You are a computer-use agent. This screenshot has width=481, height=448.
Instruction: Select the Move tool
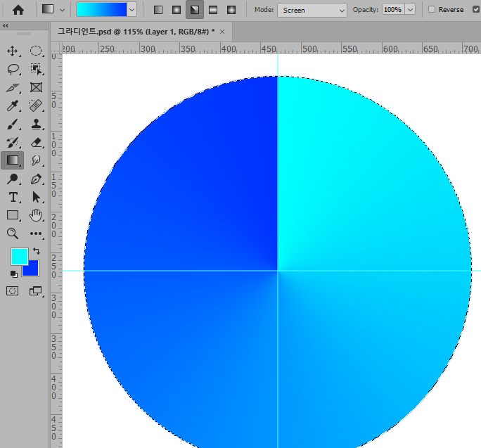13,51
